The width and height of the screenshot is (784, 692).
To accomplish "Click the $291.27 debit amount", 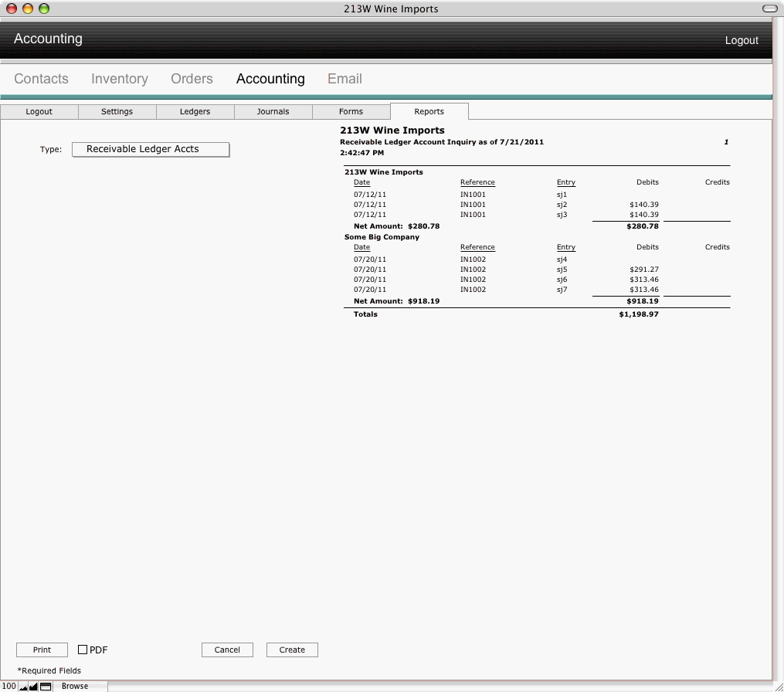I will (644, 270).
